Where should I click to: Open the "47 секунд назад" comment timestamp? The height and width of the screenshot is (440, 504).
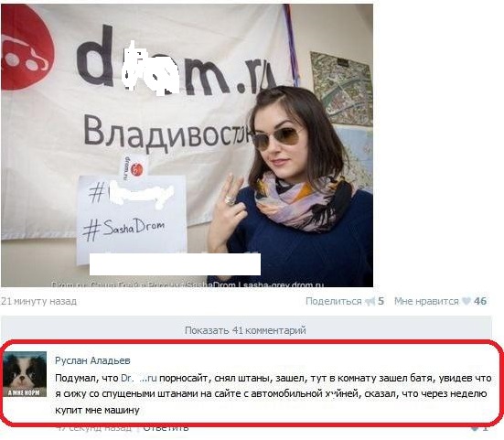tap(93, 428)
